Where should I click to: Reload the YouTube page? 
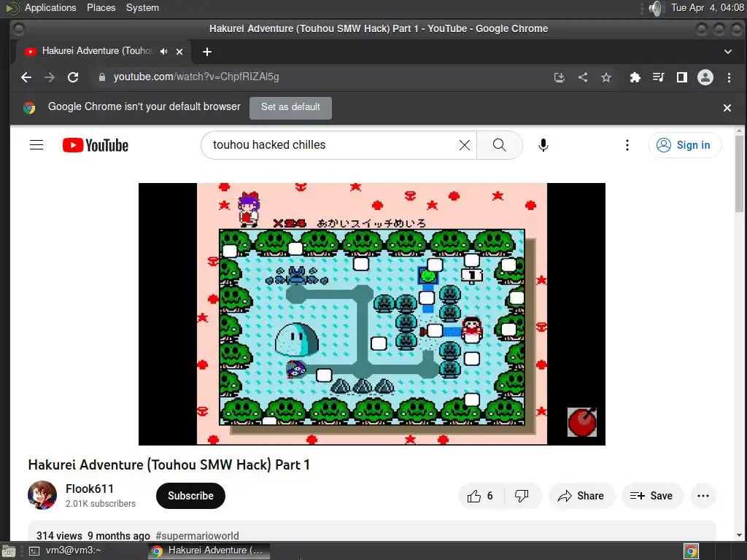point(73,77)
